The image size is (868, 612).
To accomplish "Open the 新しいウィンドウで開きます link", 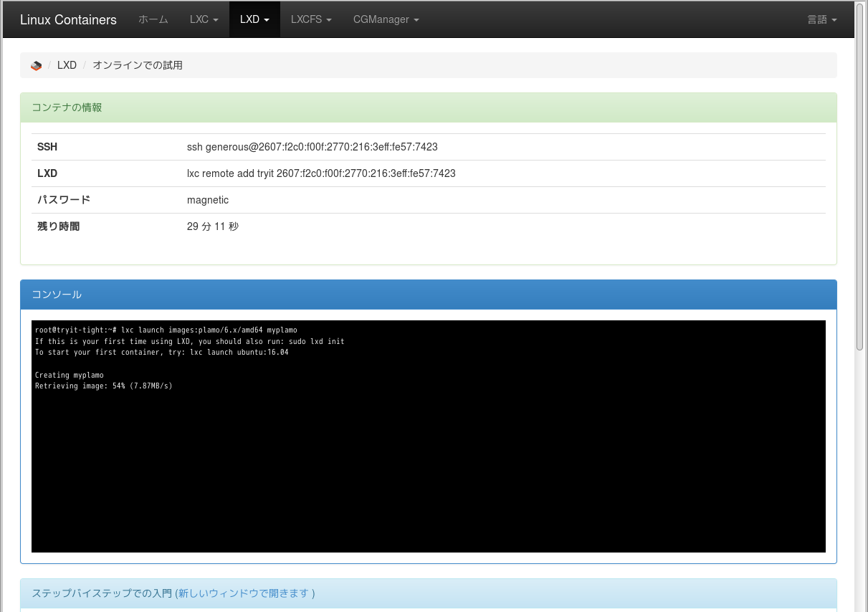I will click(246, 594).
